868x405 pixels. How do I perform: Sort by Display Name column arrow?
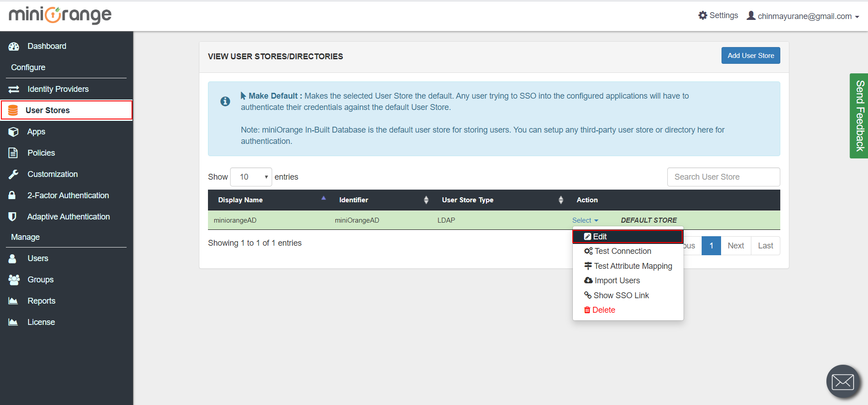[323, 198]
